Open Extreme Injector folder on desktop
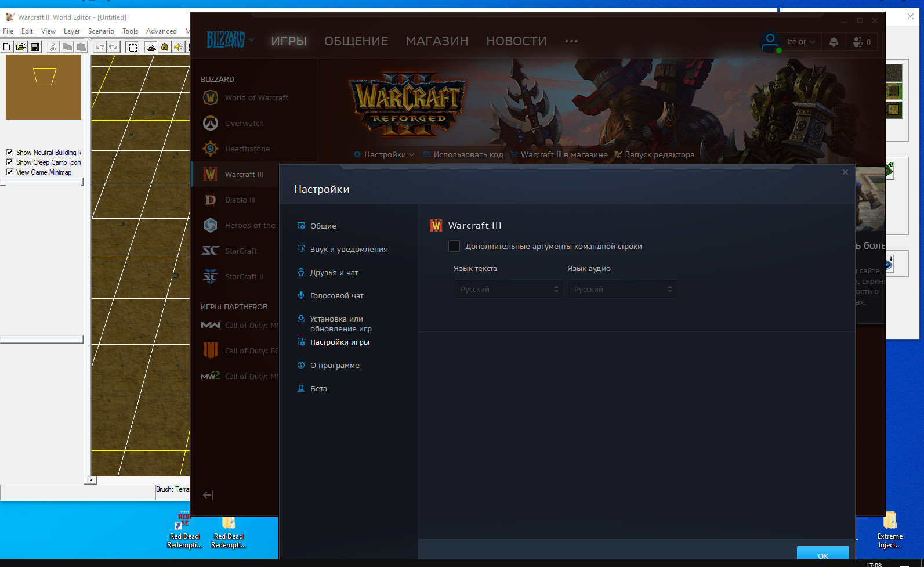Image resolution: width=924 pixels, height=567 pixels. [890, 530]
